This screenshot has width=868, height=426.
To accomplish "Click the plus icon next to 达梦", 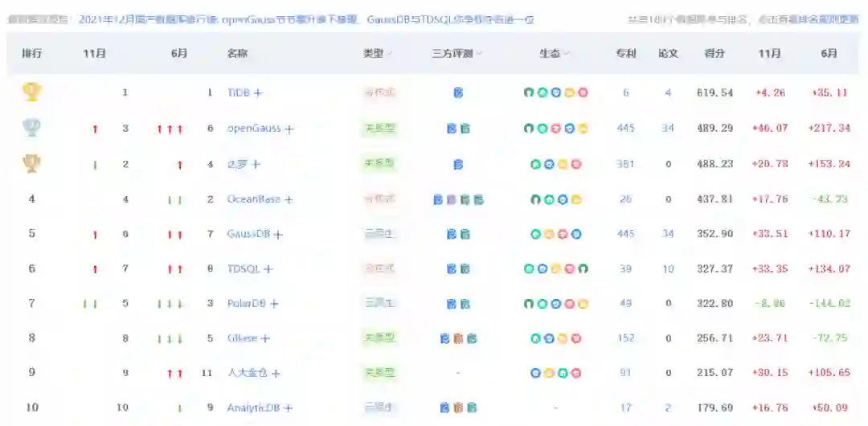I will tap(256, 165).
